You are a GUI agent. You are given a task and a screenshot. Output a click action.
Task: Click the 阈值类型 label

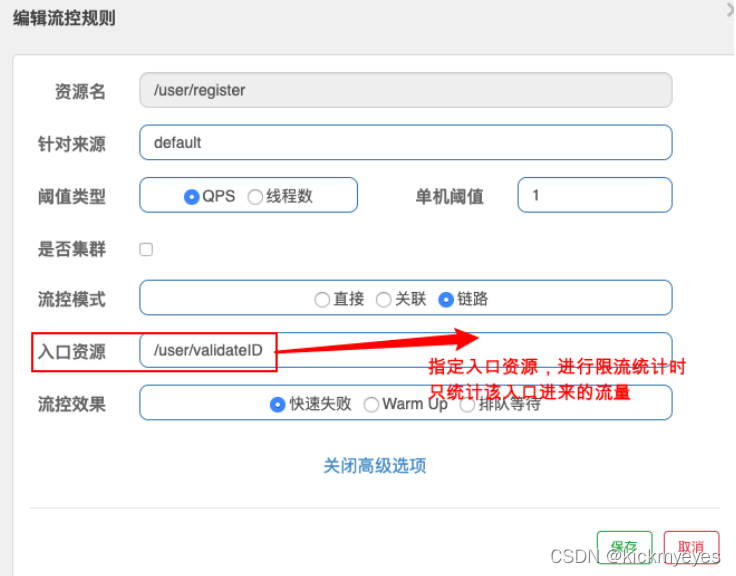pyautogui.click(x=72, y=196)
